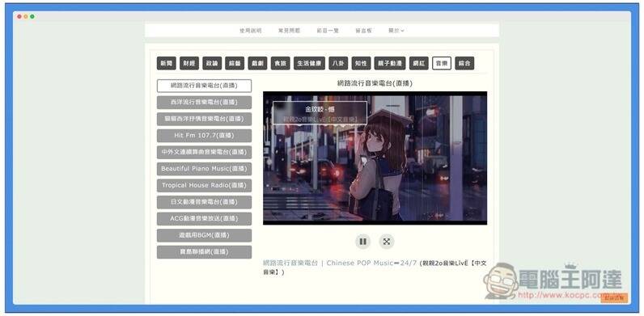Switch to the 親子動漫 category

(x=390, y=63)
